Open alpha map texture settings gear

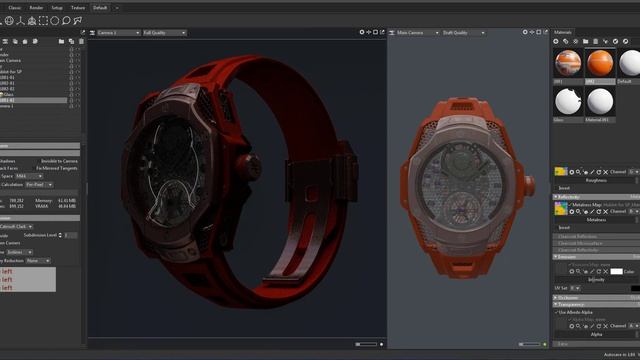click(x=572, y=326)
